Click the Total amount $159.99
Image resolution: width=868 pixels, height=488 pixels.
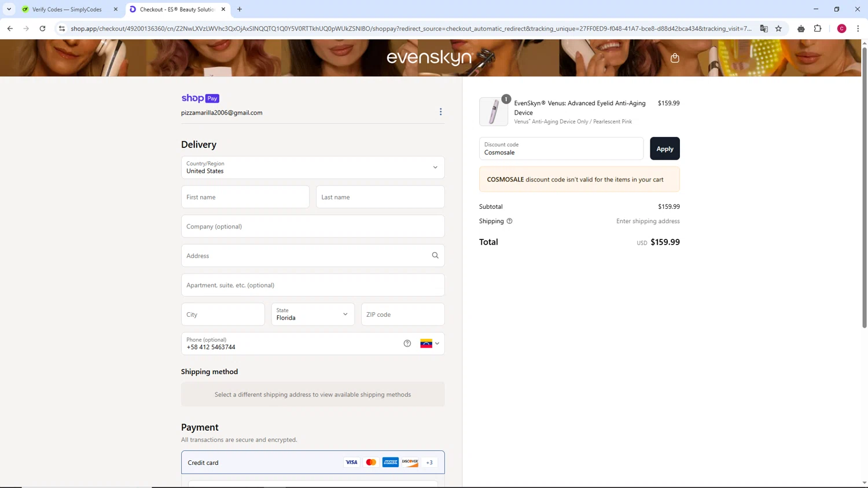tap(665, 242)
